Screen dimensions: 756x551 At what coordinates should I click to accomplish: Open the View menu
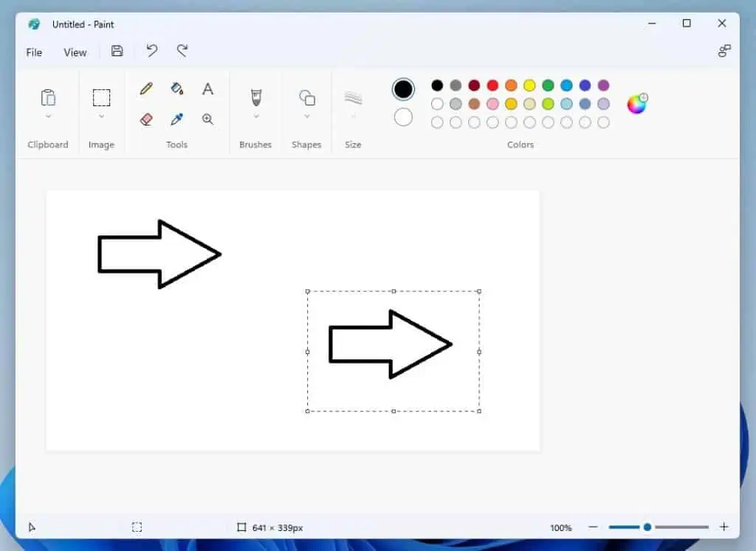(x=75, y=52)
